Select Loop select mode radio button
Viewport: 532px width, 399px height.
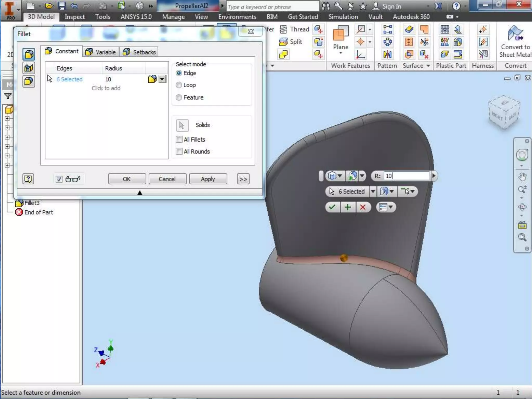click(179, 85)
